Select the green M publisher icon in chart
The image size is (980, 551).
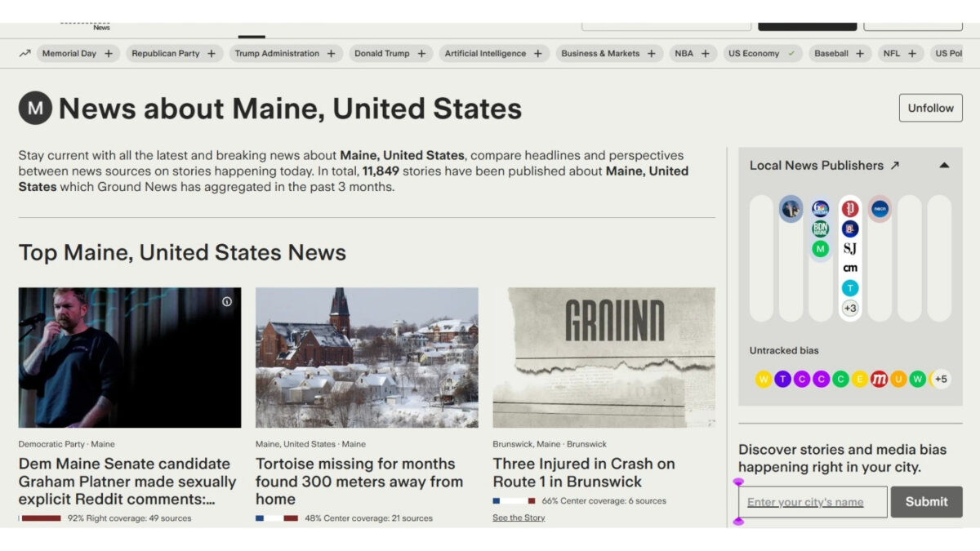coord(821,249)
